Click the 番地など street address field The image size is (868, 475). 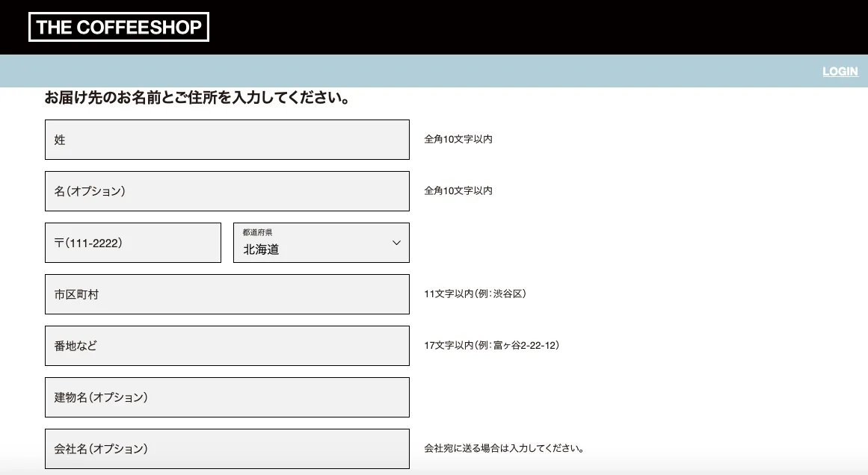[x=227, y=346]
